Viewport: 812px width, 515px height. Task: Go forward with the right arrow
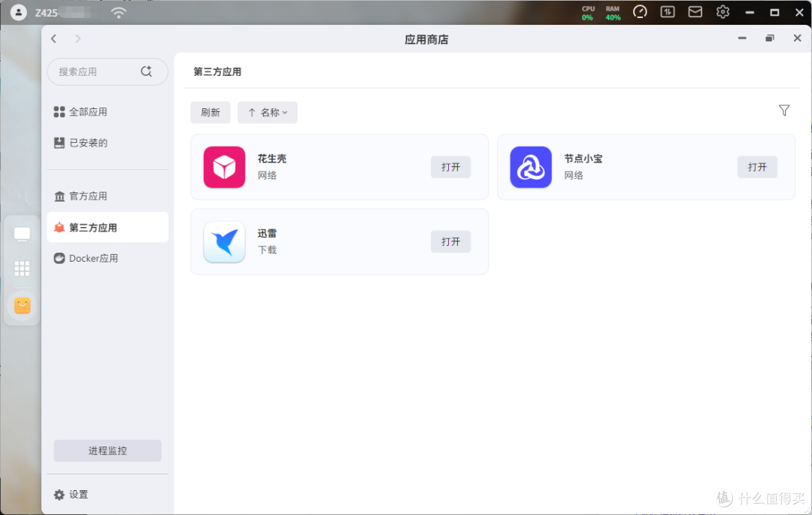tap(77, 39)
